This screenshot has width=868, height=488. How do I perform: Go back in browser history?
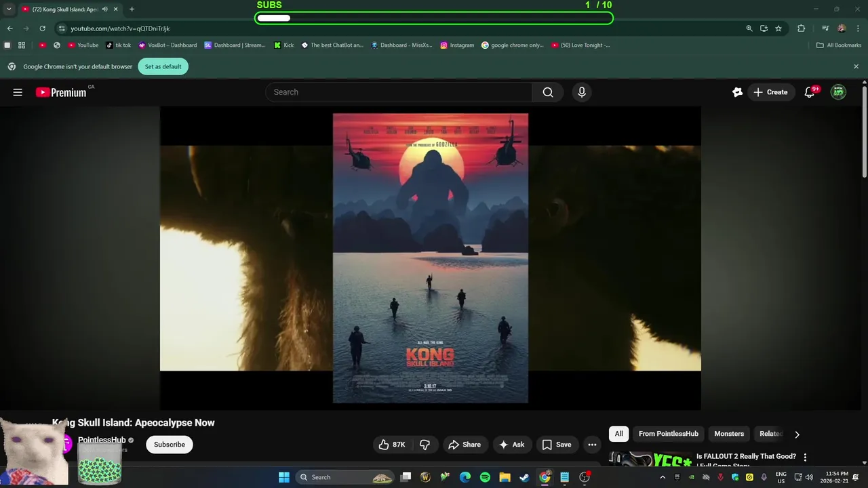coord(9,28)
